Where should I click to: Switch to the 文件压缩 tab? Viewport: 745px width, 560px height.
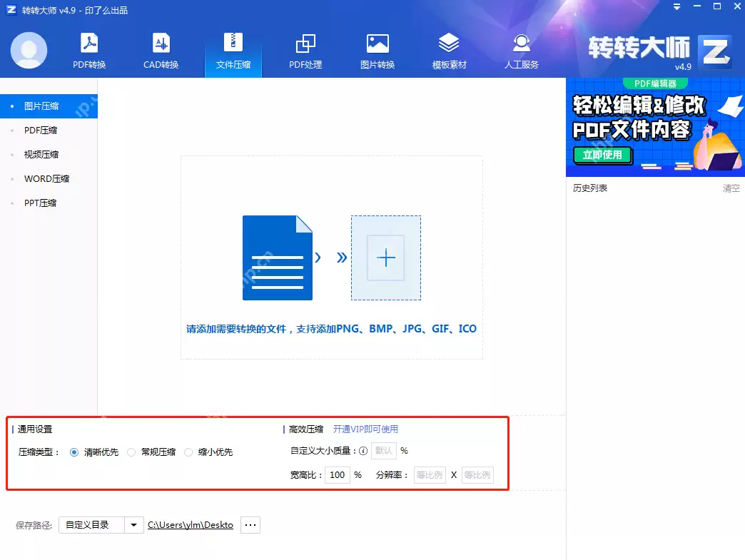pos(233,50)
